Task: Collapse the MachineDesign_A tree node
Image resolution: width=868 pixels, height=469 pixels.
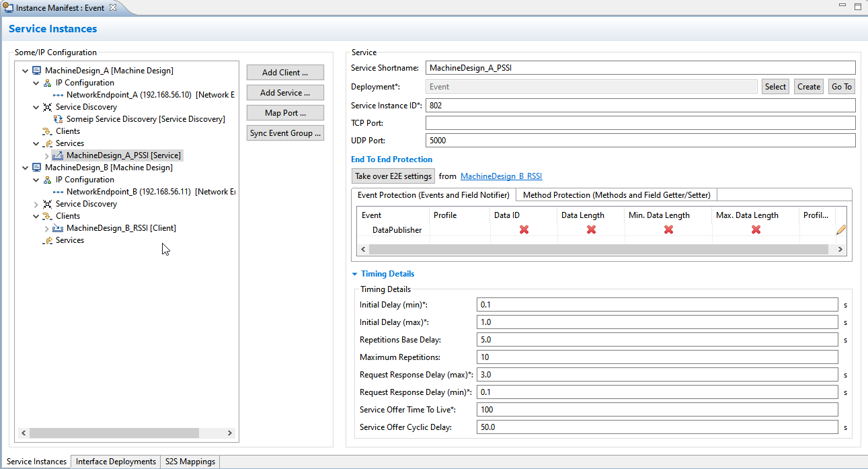Action: pos(26,71)
